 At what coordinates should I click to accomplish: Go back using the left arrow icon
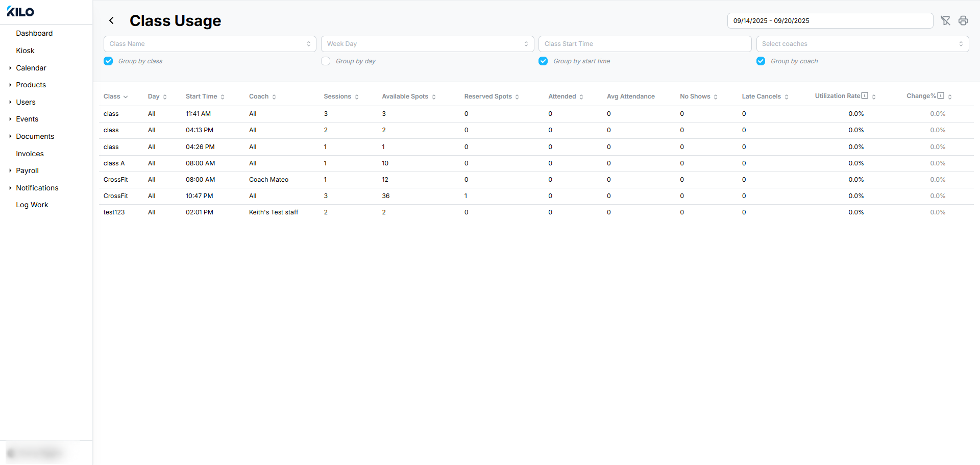111,20
